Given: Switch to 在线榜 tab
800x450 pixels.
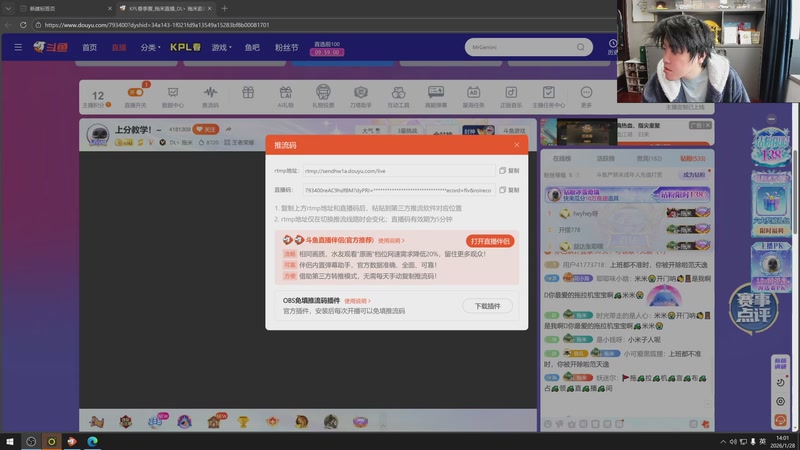Looking at the screenshot, I should (x=562, y=159).
